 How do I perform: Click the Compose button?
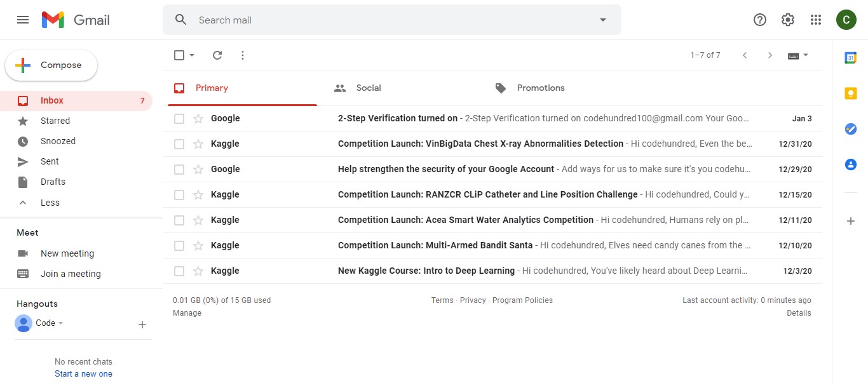(51, 65)
